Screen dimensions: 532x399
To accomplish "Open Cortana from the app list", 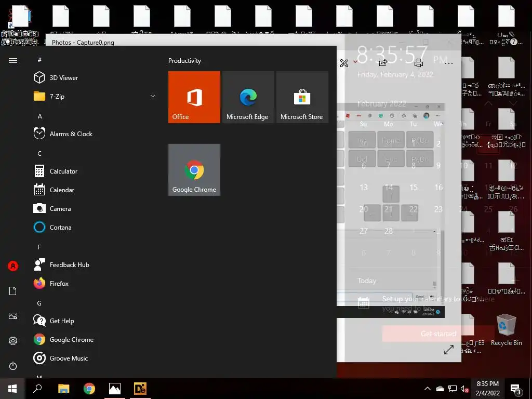I will coord(60,228).
